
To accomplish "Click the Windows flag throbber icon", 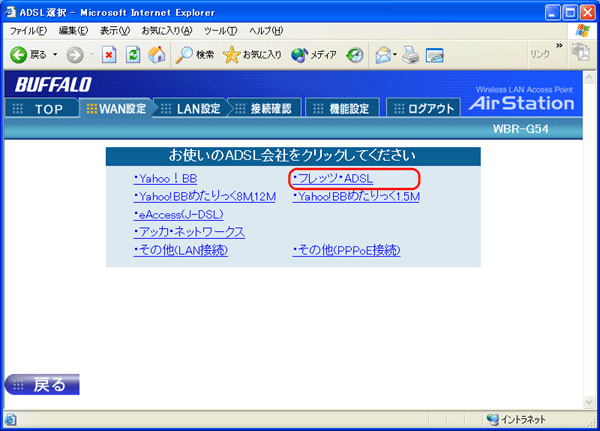I will (x=582, y=31).
